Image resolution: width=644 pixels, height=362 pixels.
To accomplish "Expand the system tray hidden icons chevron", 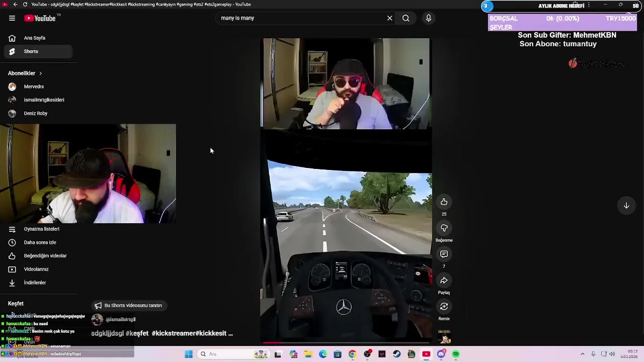I will (x=583, y=354).
